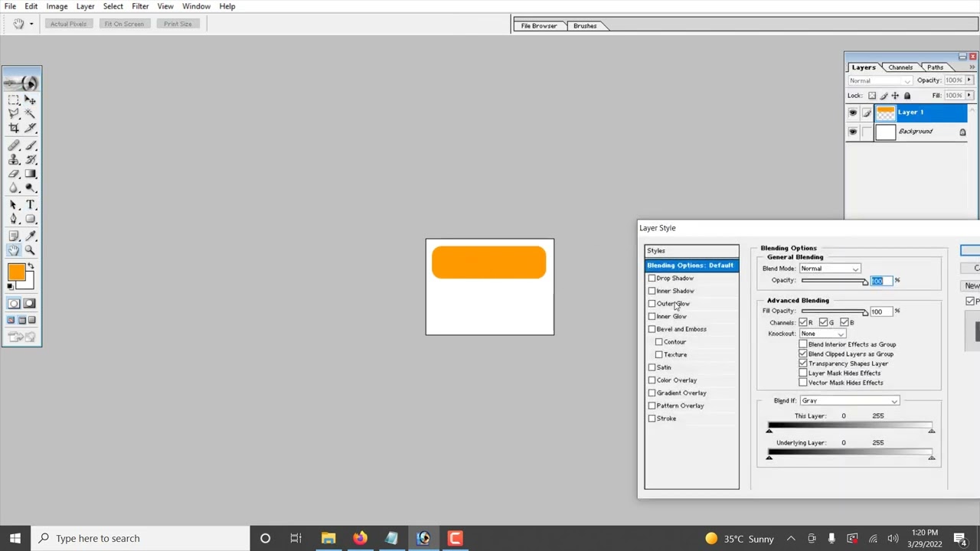Enable the Outer Glow checkbox
The width and height of the screenshot is (980, 551).
click(x=652, y=304)
